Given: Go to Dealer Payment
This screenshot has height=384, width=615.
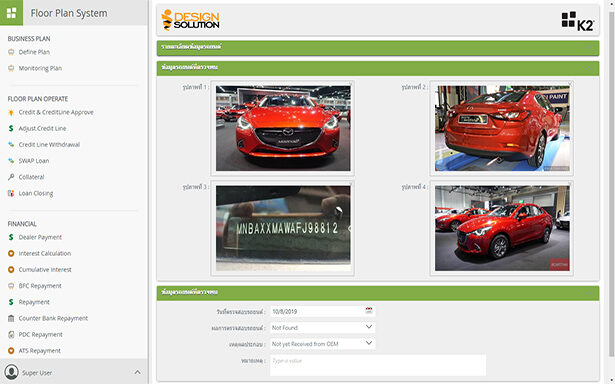Looking at the screenshot, I should pos(40,237).
